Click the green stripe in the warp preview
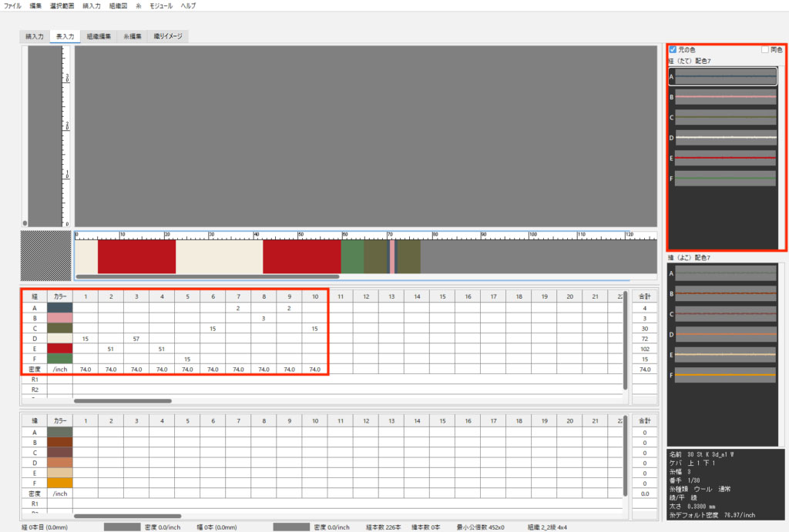The height and width of the screenshot is (532, 789). click(x=352, y=256)
